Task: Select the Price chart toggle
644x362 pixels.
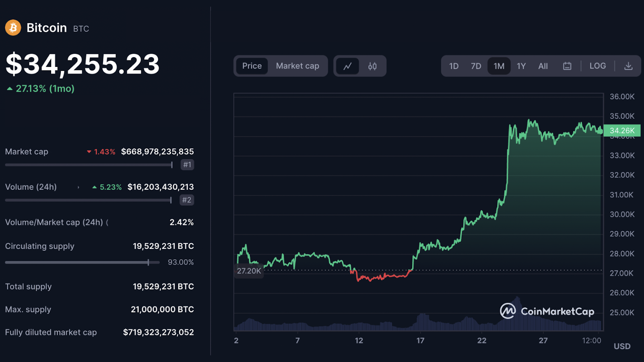Action: [252, 66]
